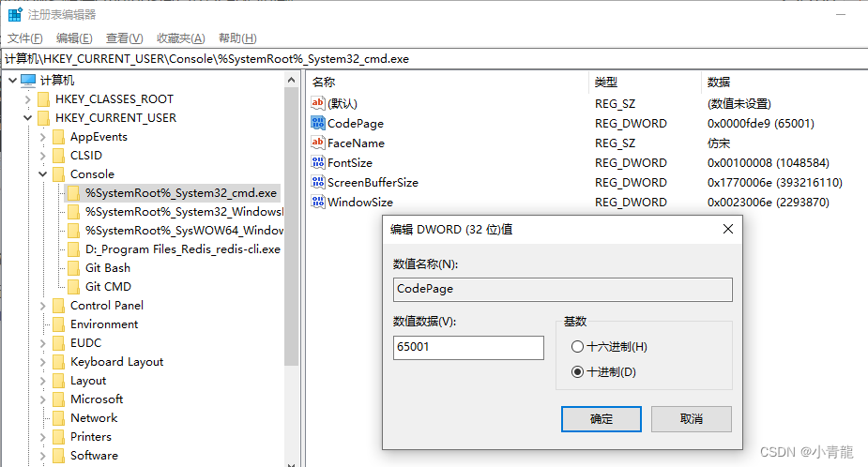
Task: Click the CLSID folder icon
Action: (x=59, y=156)
